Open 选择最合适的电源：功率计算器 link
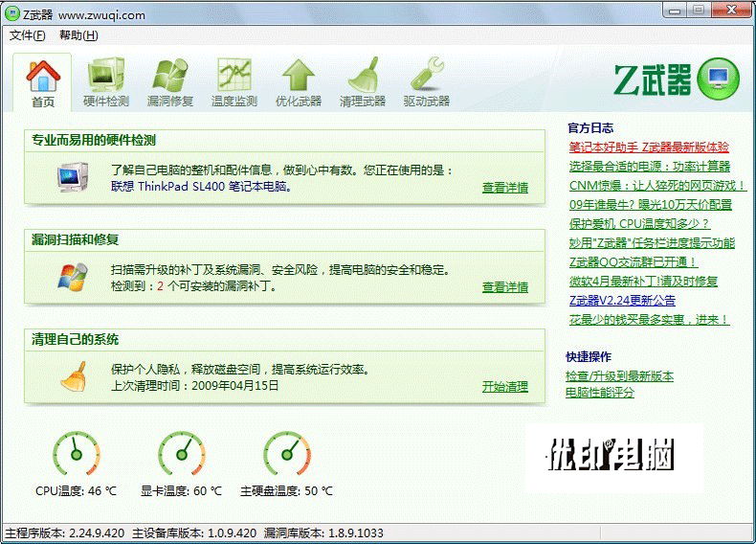Image resolution: width=756 pixels, height=544 pixels. click(x=650, y=167)
